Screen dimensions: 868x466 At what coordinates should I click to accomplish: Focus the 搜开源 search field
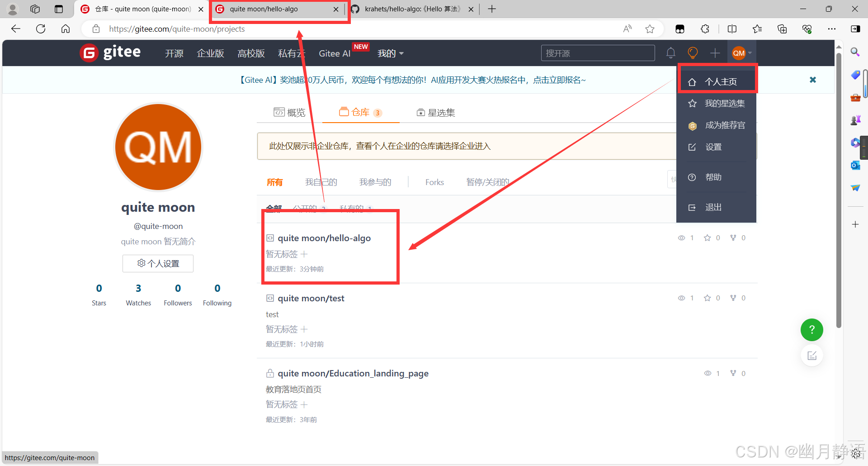[598, 53]
